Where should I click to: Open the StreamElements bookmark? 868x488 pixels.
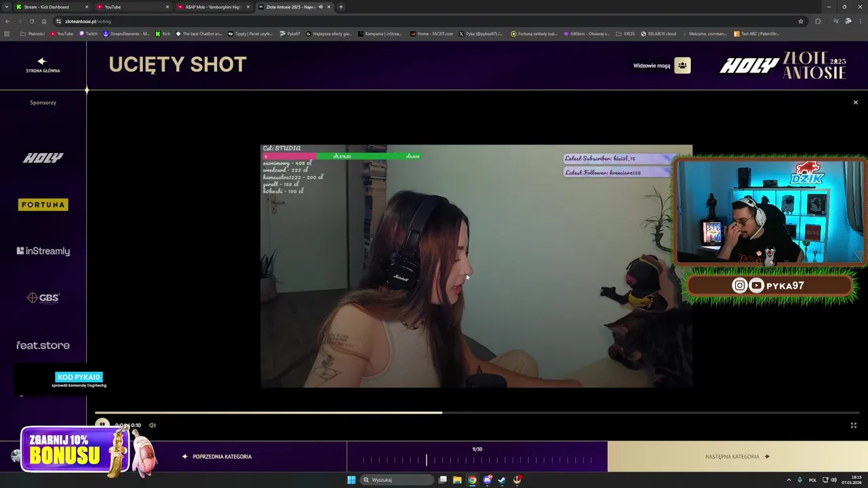click(126, 34)
